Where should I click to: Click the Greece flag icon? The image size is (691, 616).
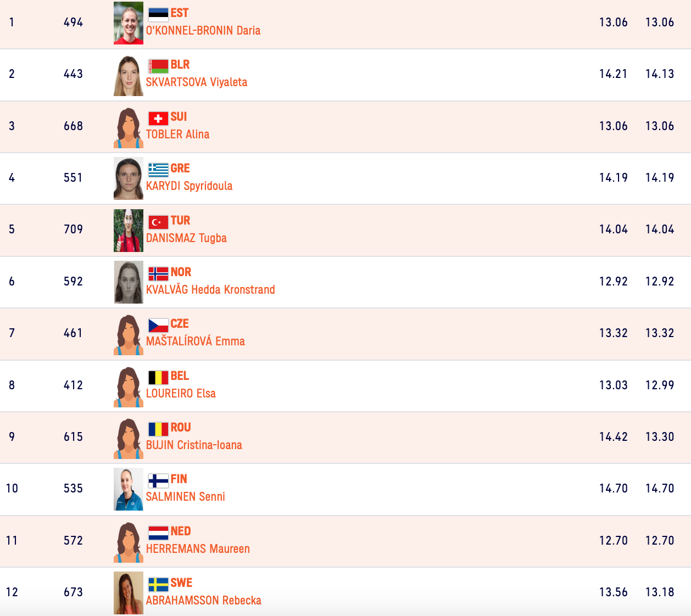click(x=158, y=170)
